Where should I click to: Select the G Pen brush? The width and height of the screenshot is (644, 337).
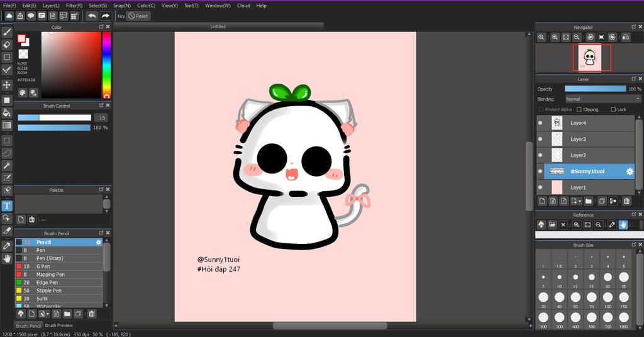click(58, 267)
